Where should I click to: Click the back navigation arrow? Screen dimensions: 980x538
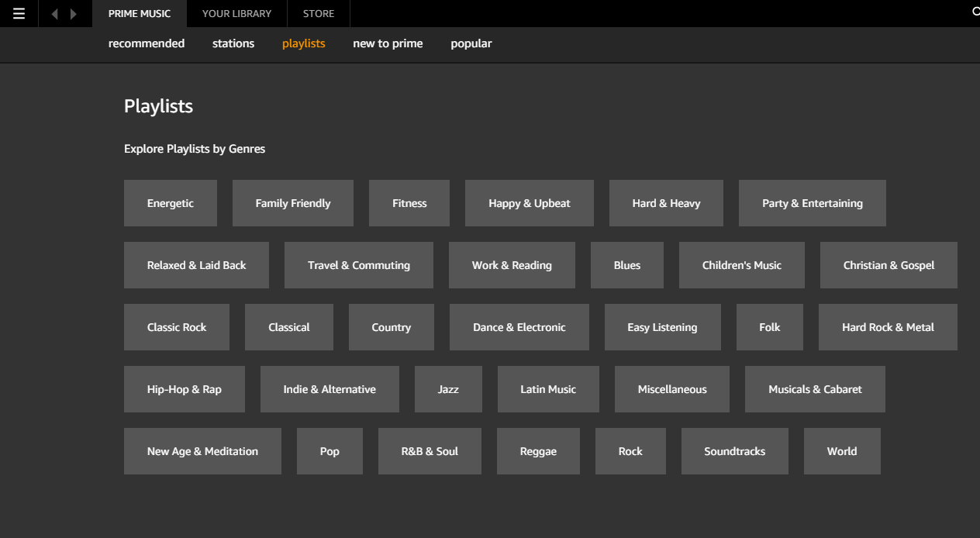pyautogui.click(x=53, y=13)
